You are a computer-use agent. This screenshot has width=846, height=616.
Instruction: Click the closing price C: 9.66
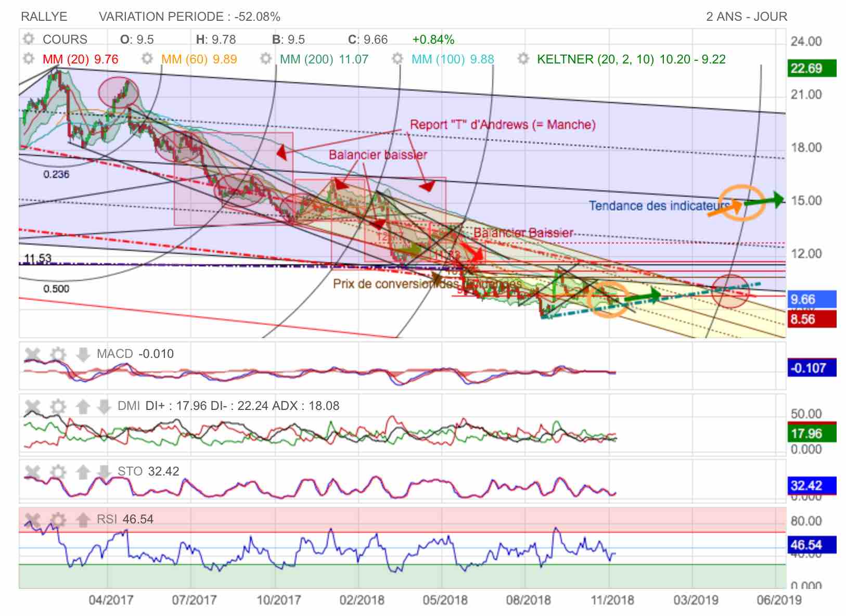coord(368,40)
